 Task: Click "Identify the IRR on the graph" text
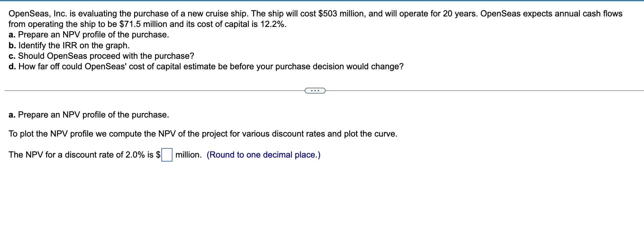coord(74,45)
